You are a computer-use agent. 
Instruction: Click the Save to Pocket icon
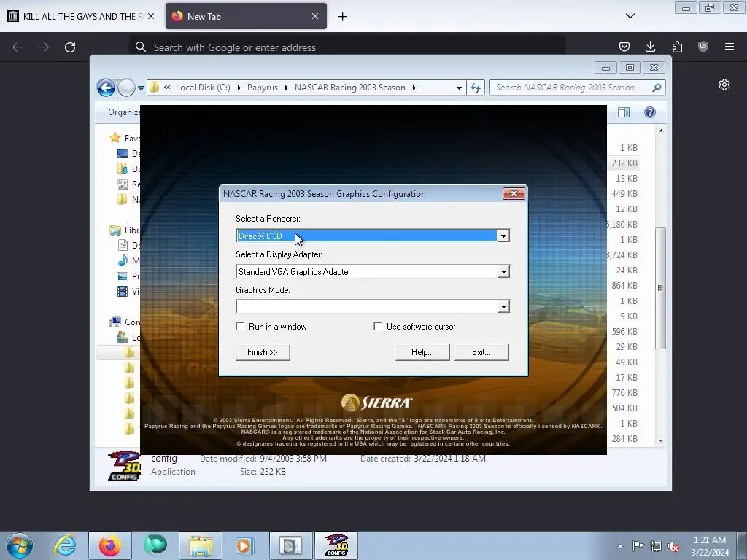[624, 47]
